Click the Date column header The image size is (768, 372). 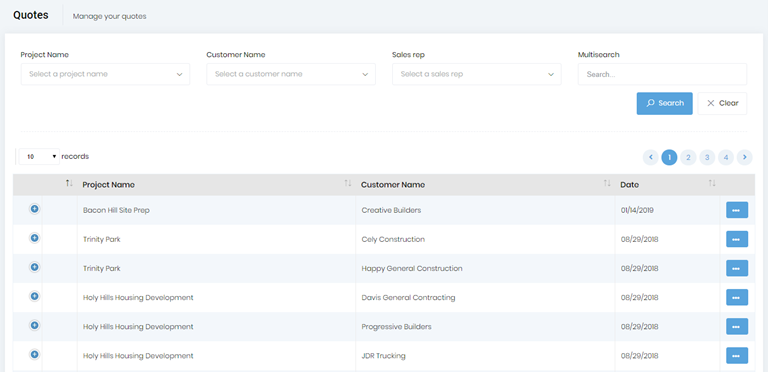(x=668, y=185)
